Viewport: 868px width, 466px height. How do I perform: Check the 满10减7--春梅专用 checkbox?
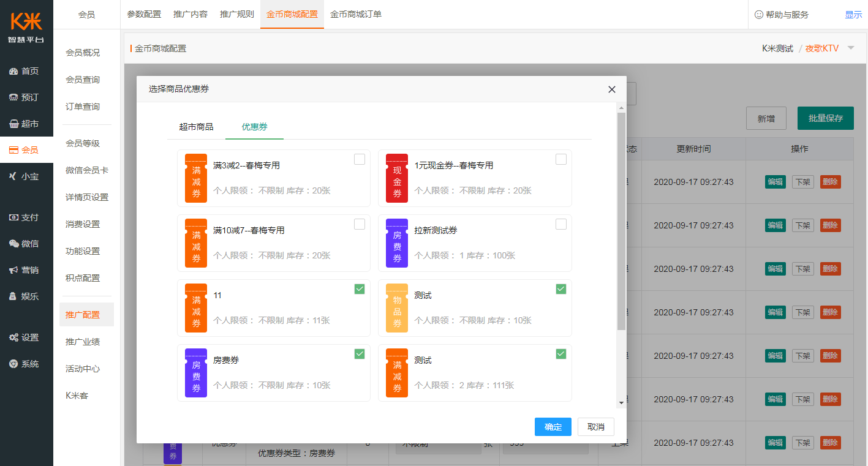coord(360,224)
